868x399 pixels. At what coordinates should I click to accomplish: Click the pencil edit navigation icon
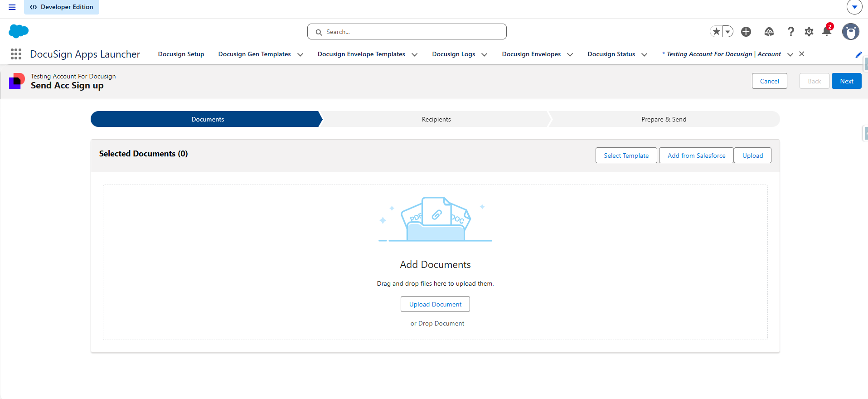[x=858, y=55]
